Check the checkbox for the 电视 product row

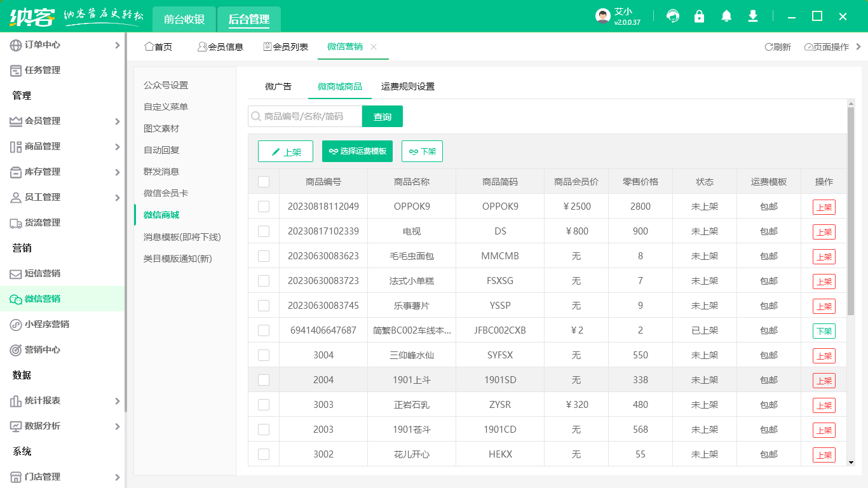pyautogui.click(x=264, y=231)
